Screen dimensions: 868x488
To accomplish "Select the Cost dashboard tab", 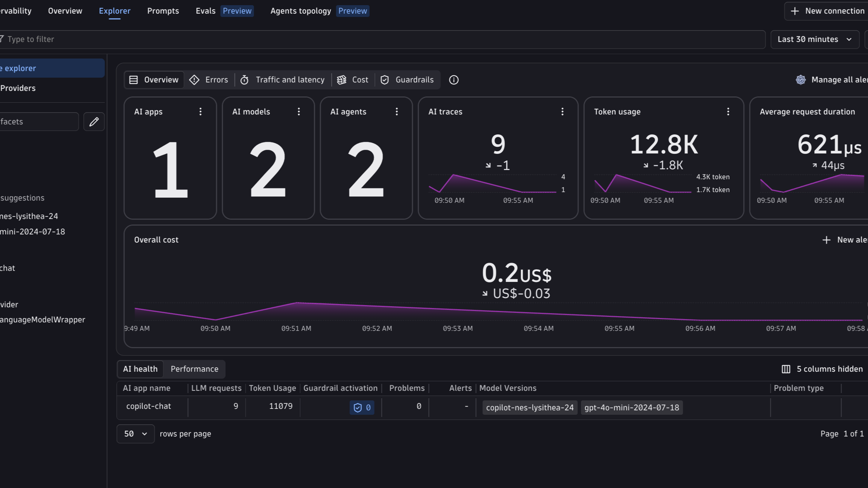I will click(x=353, y=80).
